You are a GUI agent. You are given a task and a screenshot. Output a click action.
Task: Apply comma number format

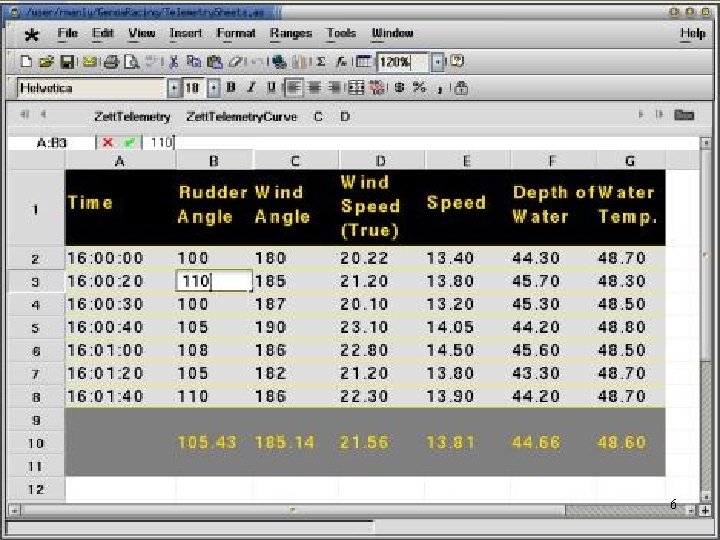(439, 89)
